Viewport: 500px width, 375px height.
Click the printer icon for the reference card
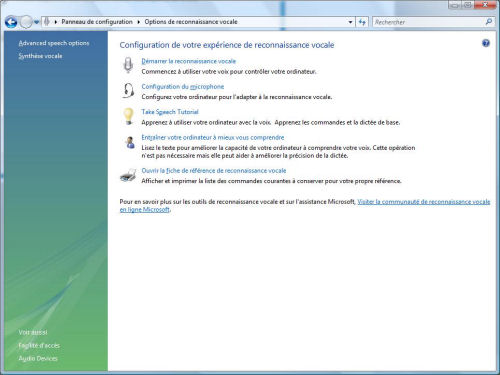point(128,175)
